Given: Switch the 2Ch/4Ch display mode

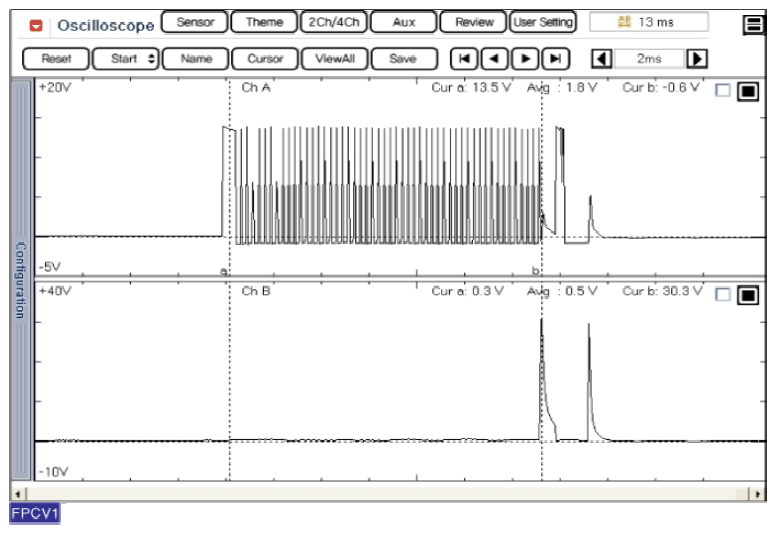Looking at the screenshot, I should [x=333, y=22].
